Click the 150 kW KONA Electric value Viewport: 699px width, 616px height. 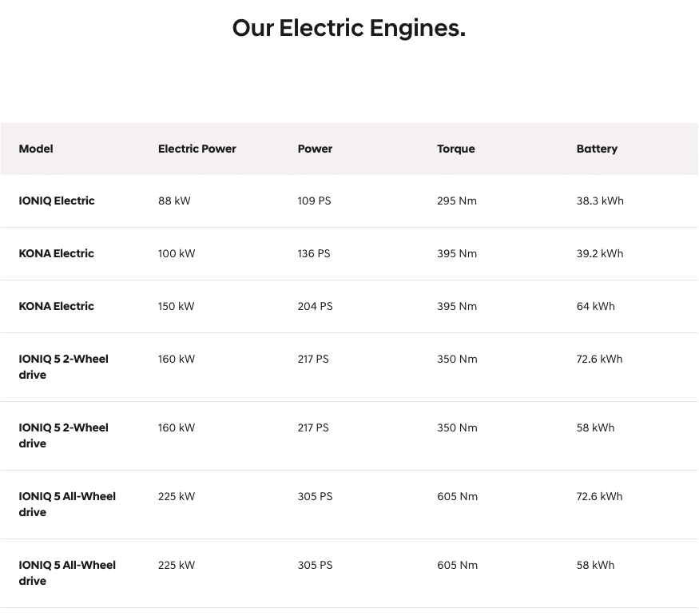[176, 306]
